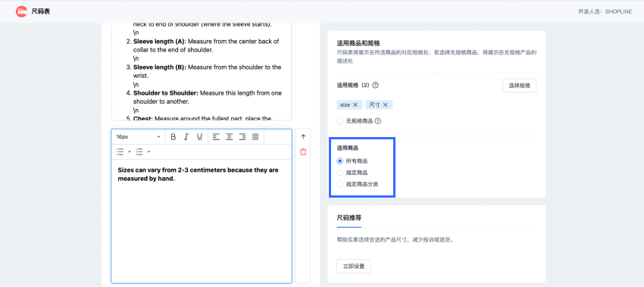Align text right in editor

pos(242,137)
